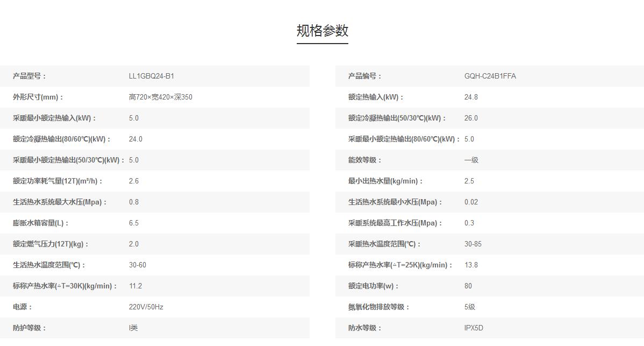
Task: Click the 额定功率耗气量(12T) label
Action: 58,181
